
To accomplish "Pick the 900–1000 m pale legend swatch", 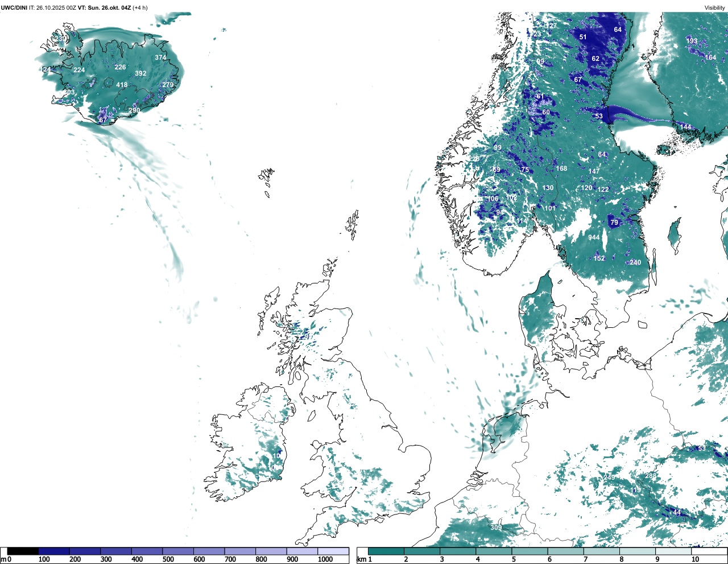I will click(302, 551).
